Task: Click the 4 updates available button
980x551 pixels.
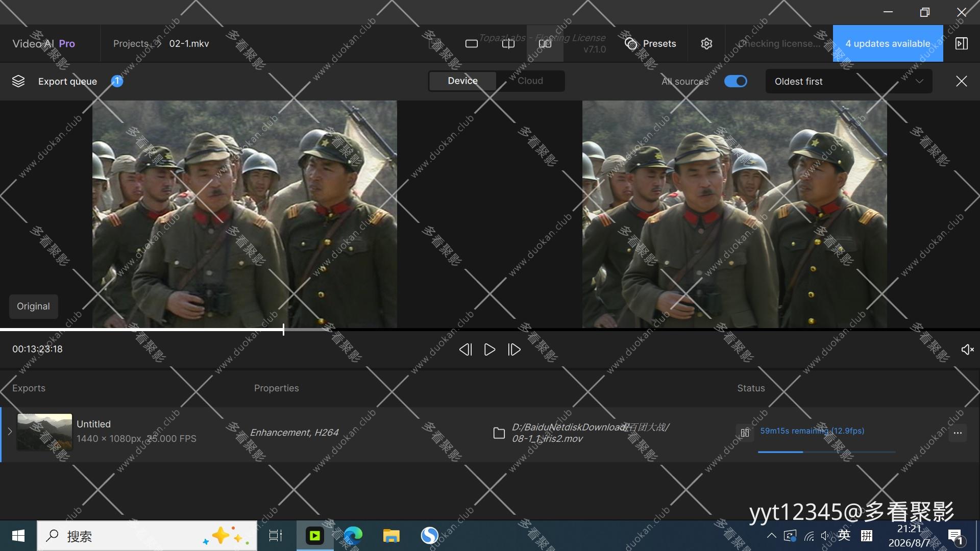Action: coord(888,43)
